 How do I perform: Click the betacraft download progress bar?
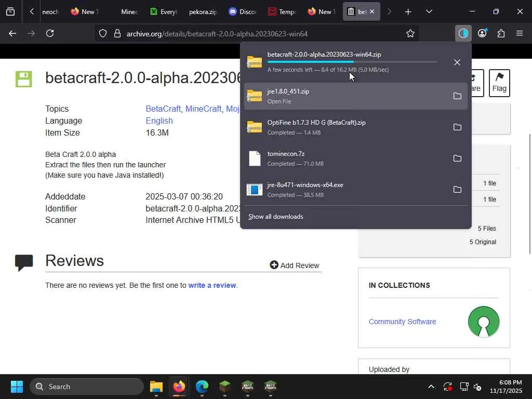(x=352, y=62)
